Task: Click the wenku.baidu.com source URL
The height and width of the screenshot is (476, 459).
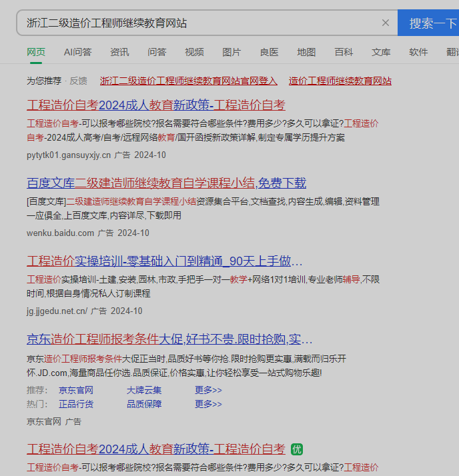Action: pyautogui.click(x=60, y=233)
